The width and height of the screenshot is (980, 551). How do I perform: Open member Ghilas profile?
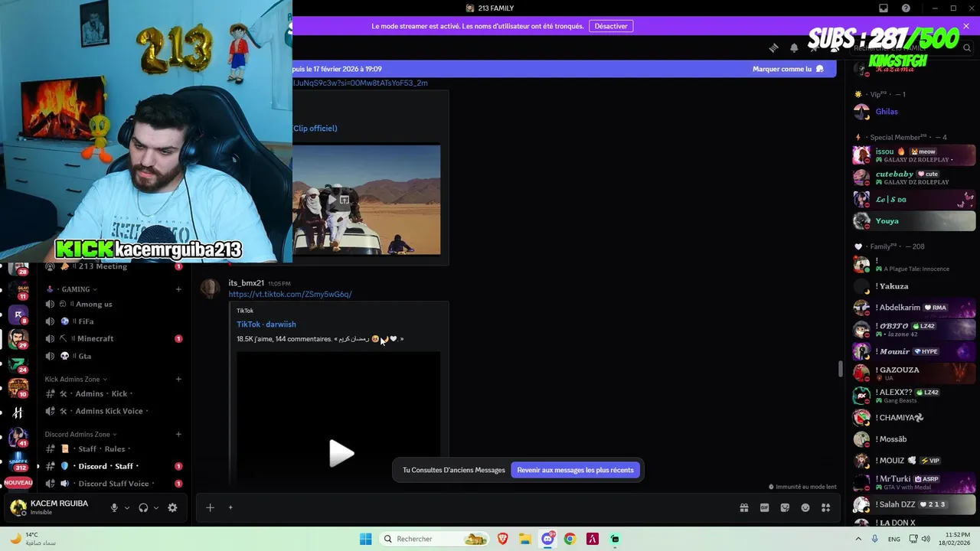(x=913, y=112)
